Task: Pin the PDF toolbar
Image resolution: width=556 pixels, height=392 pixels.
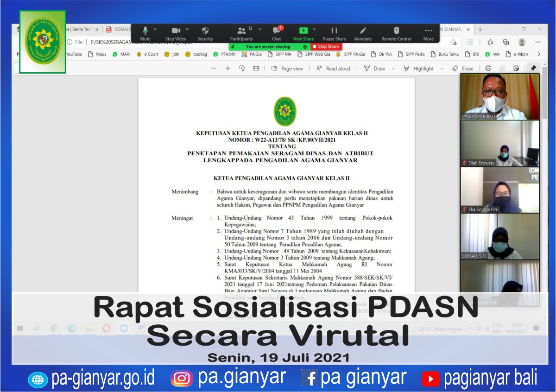Action: pyautogui.click(x=533, y=68)
